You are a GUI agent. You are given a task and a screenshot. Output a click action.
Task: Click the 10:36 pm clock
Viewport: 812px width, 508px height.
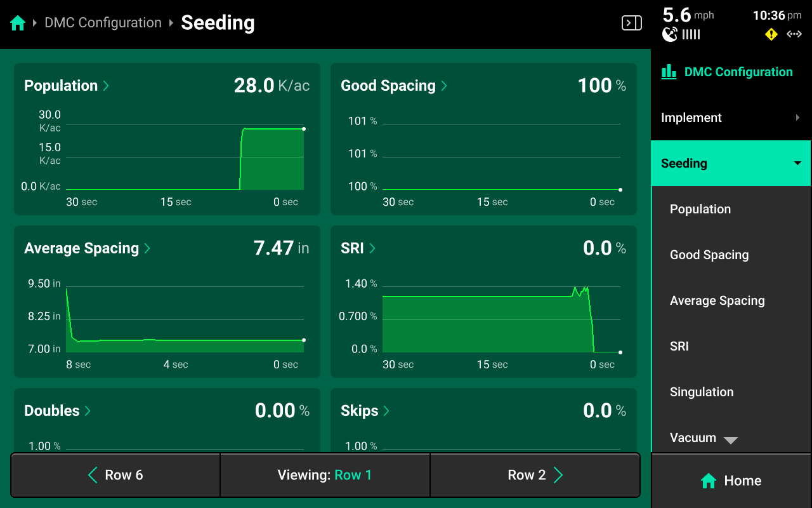[777, 15]
